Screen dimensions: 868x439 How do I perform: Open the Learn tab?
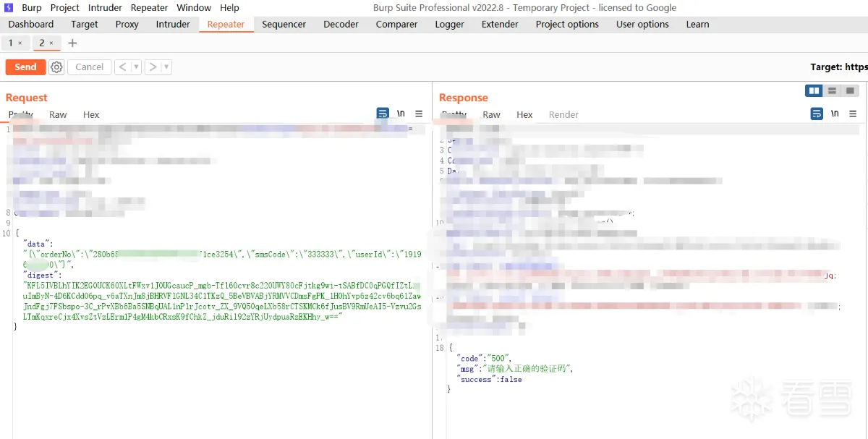pos(697,24)
